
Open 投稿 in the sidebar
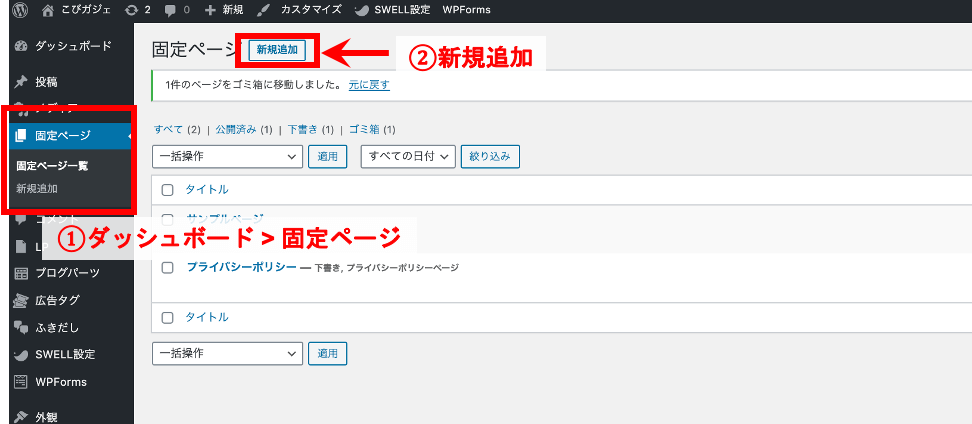click(x=46, y=81)
